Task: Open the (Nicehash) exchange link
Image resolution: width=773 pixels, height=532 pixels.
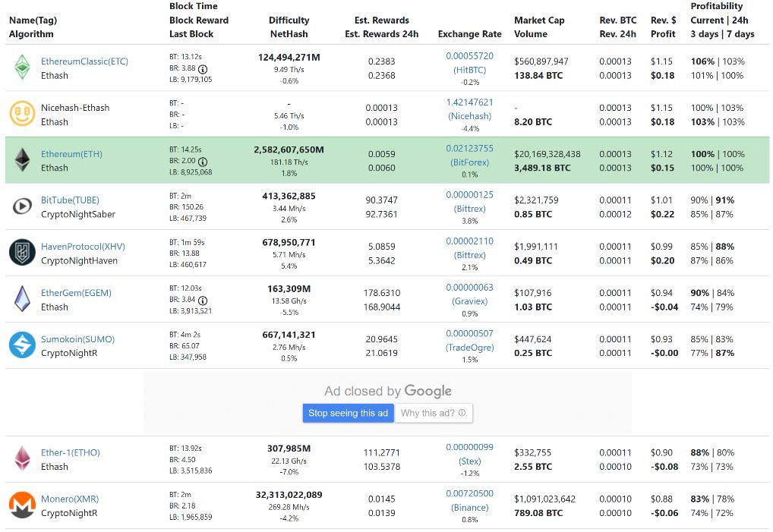Action: (x=470, y=116)
